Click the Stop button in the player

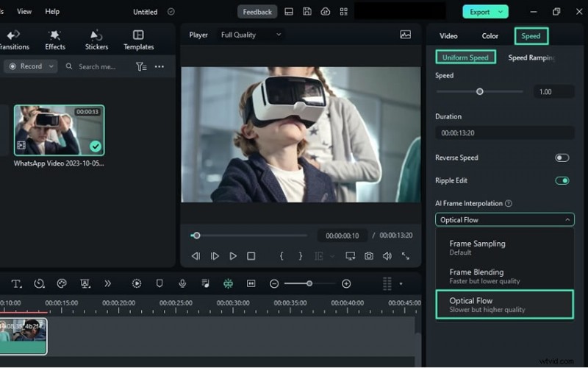click(251, 256)
